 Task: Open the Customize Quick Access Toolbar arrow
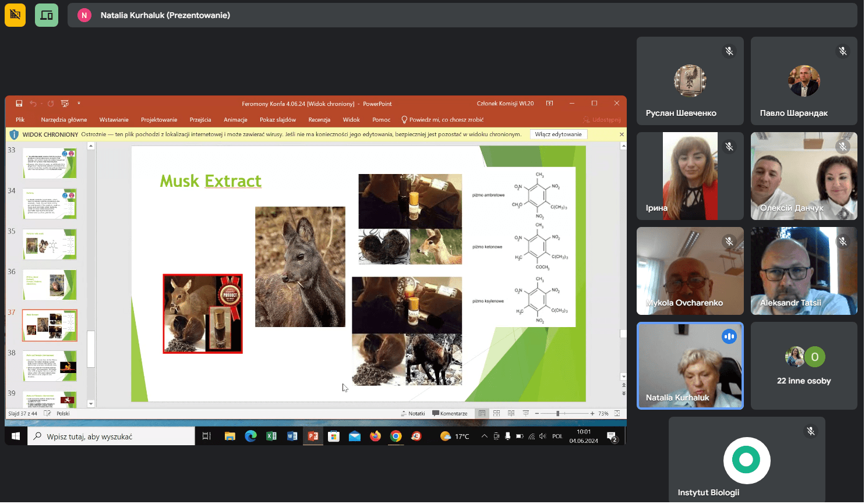tap(79, 104)
